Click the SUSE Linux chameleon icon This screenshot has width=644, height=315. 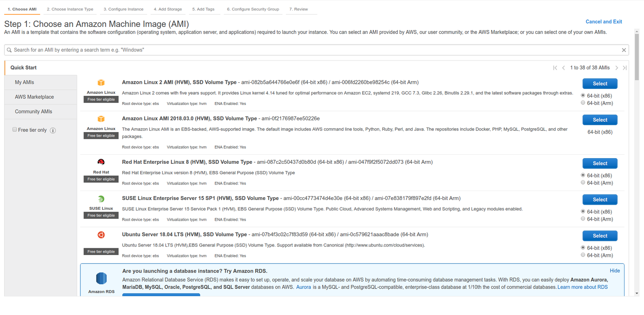(x=101, y=199)
